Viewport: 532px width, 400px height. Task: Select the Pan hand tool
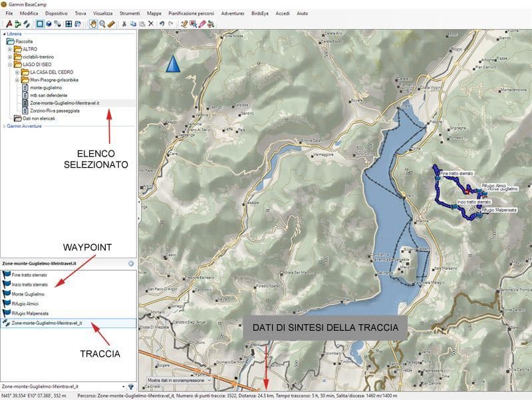point(93,24)
